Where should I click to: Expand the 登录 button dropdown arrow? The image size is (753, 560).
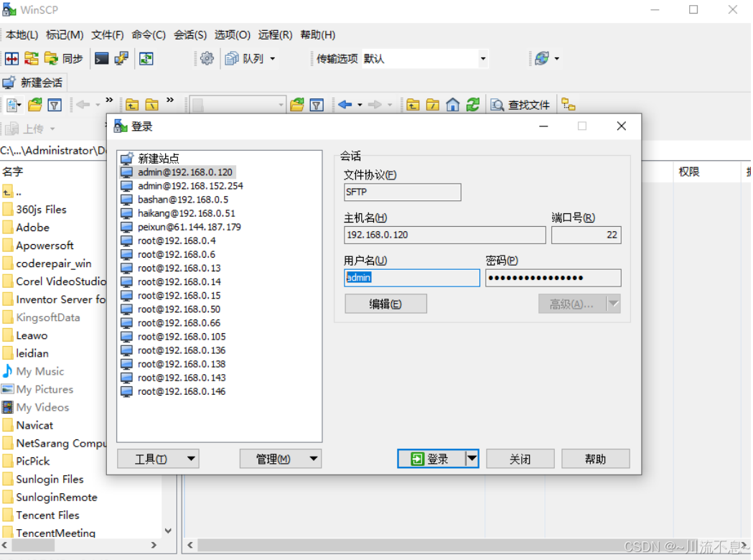pos(472,459)
